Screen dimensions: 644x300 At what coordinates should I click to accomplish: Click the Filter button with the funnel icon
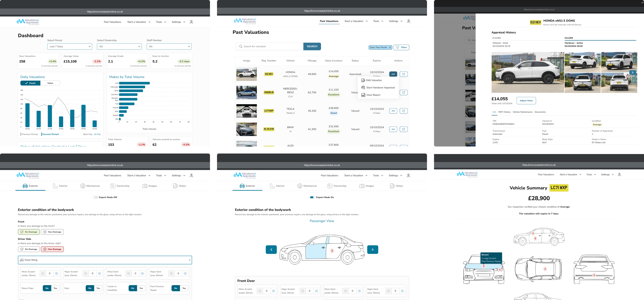click(401, 47)
